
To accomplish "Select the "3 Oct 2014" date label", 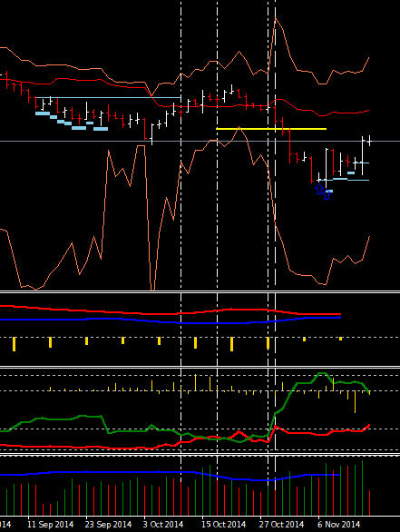I will point(163,524).
